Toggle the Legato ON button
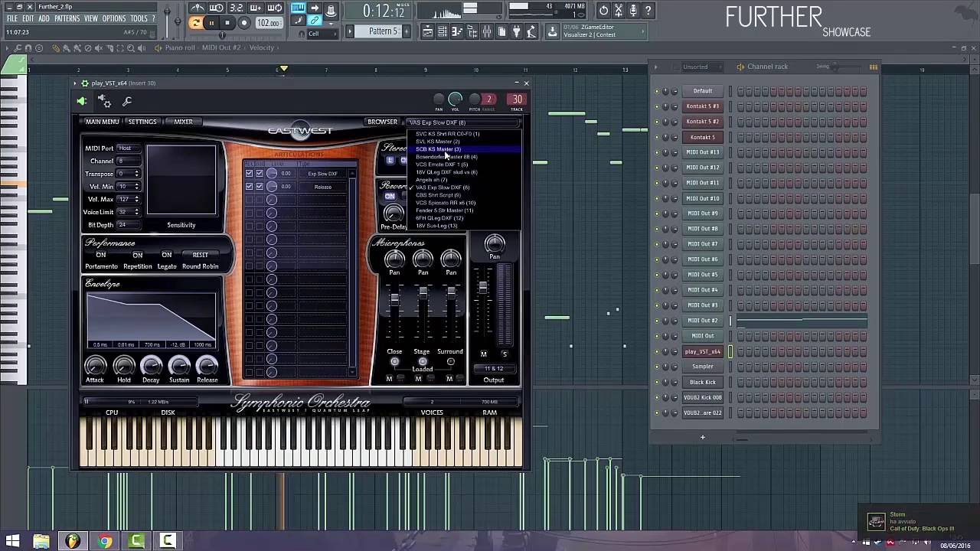Screen dimensions: 980x551 click(167, 255)
